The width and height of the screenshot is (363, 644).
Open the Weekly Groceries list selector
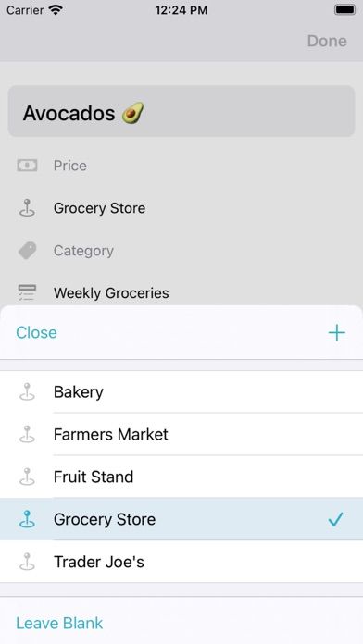181,292
